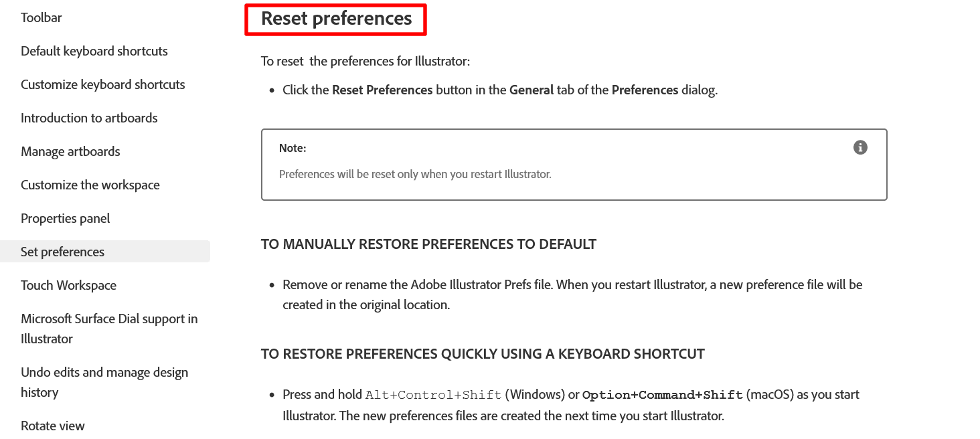
Task: Click the Alt+Control+Shift shortcut text
Action: click(433, 395)
